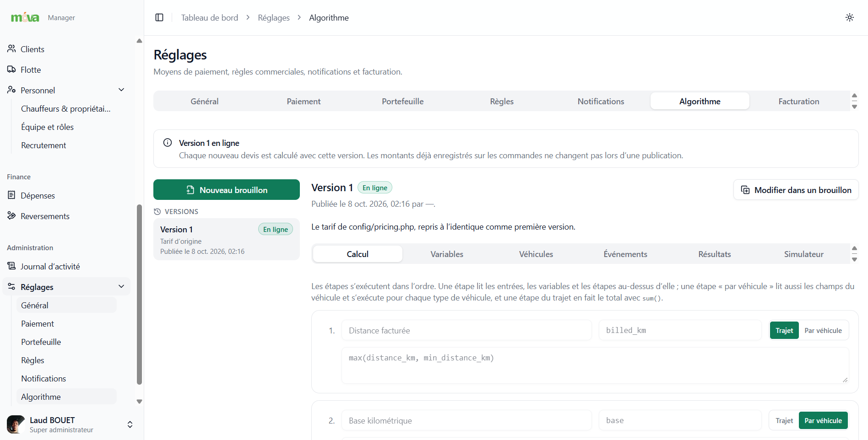Click the sidebar scroll-down arrow
868x440 pixels.
(x=140, y=402)
